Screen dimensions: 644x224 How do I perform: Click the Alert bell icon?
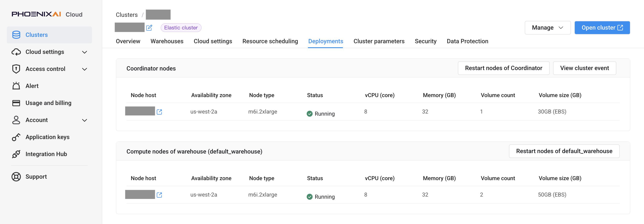16,86
